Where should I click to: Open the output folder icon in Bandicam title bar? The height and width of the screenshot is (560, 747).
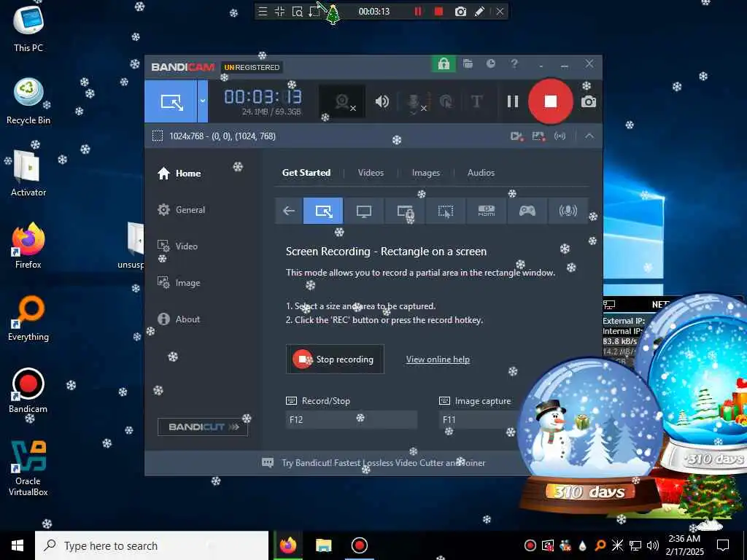click(x=468, y=64)
